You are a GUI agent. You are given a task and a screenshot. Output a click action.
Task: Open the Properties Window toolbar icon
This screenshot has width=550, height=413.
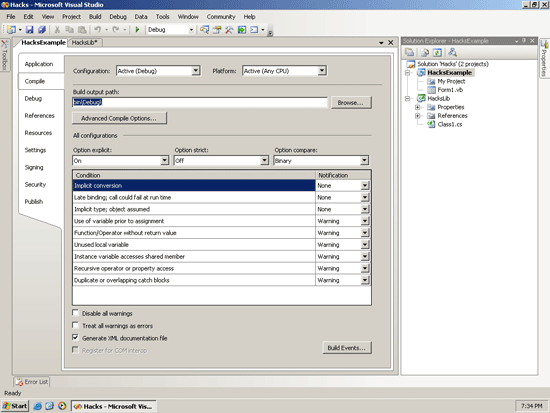coord(217,30)
